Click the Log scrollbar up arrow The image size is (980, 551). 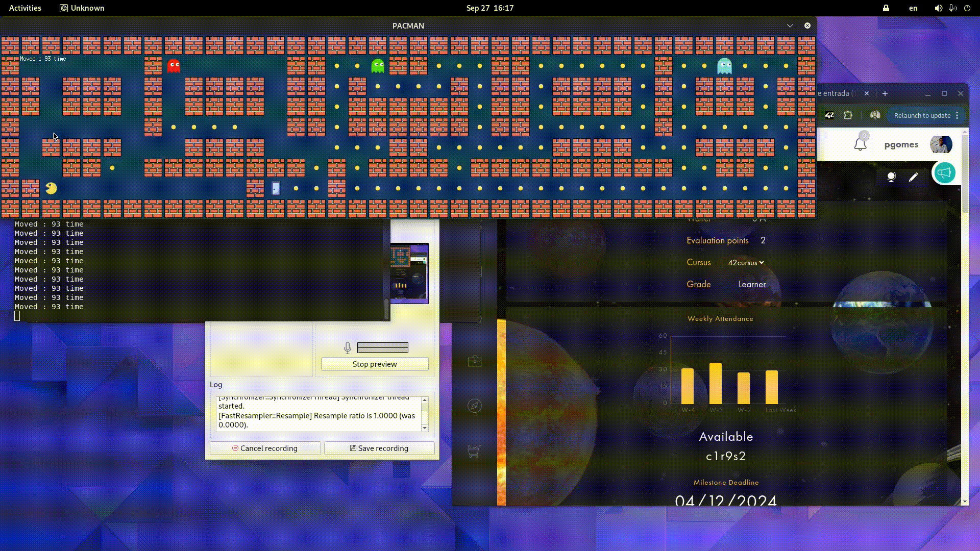(x=425, y=400)
